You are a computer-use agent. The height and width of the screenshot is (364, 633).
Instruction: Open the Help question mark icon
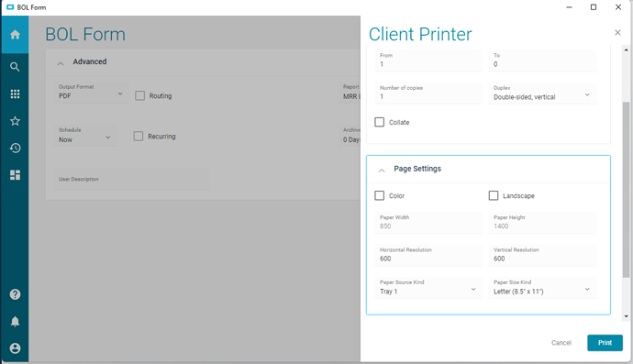coord(15,294)
